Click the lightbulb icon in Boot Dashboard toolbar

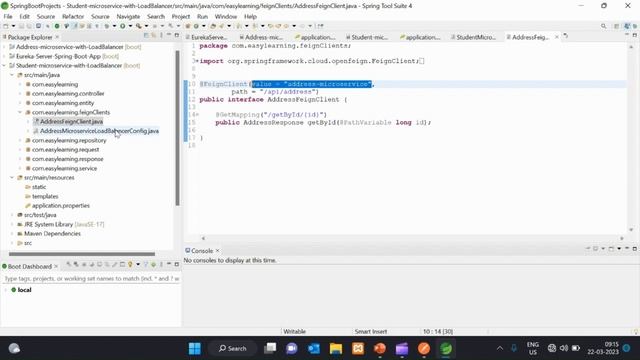(x=130, y=265)
